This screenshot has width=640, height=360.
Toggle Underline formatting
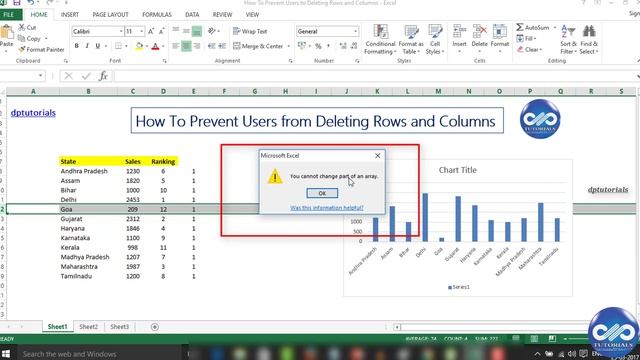tap(98, 46)
